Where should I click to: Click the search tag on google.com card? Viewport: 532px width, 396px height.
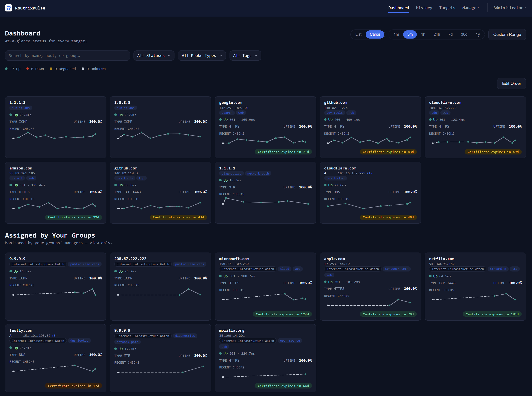pyautogui.click(x=227, y=113)
